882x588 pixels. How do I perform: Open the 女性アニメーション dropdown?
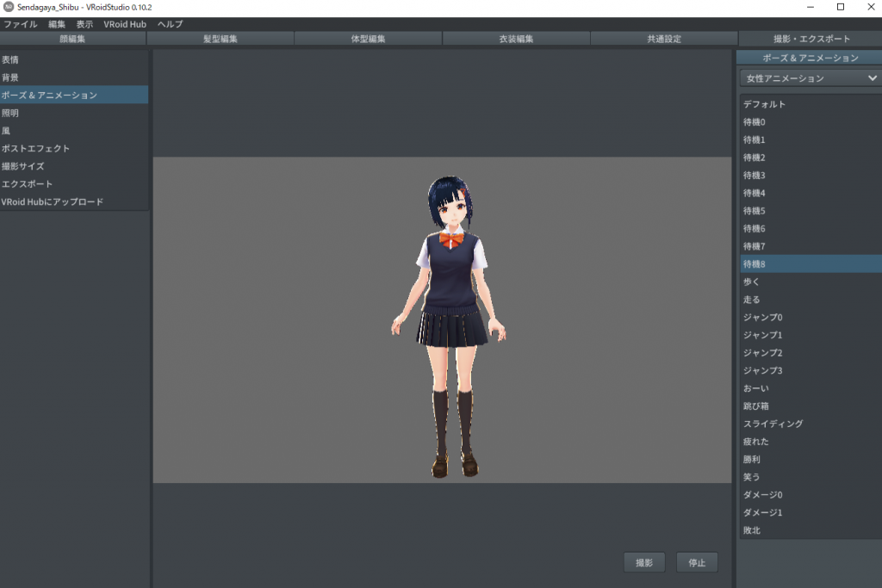(x=809, y=78)
